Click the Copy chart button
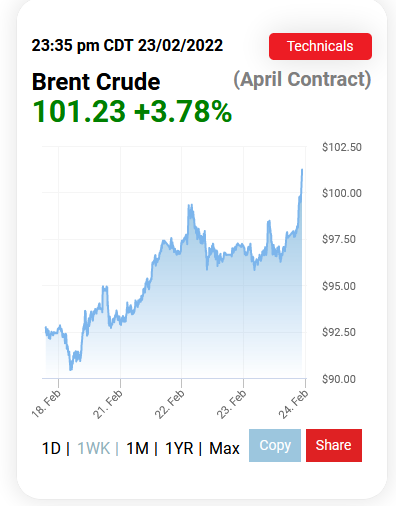The image size is (396, 506). click(x=275, y=445)
